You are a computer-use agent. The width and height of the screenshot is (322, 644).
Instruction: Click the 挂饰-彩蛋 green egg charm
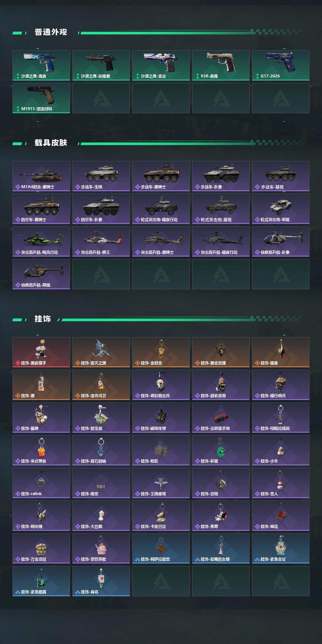221,450
